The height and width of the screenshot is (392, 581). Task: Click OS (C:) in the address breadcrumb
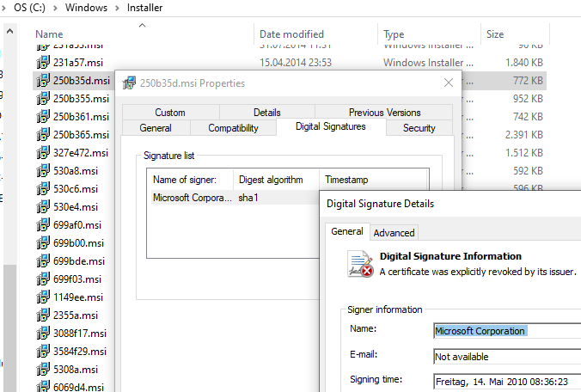point(29,8)
